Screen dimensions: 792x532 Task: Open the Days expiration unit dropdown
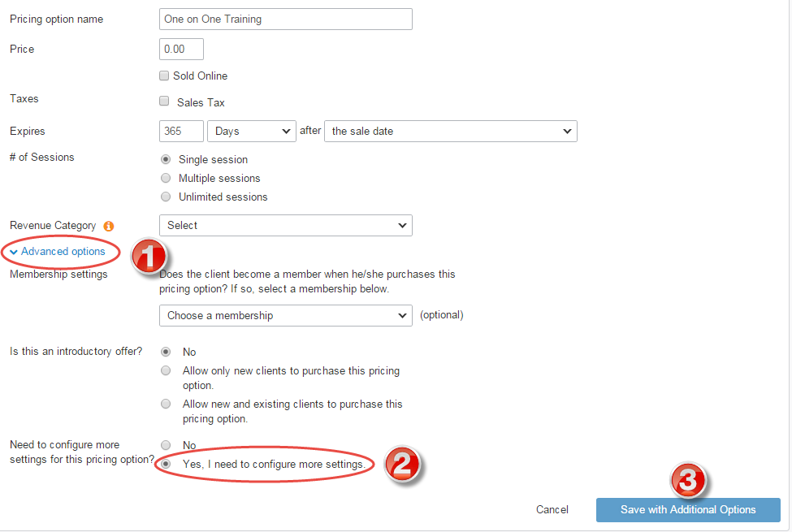(253, 131)
